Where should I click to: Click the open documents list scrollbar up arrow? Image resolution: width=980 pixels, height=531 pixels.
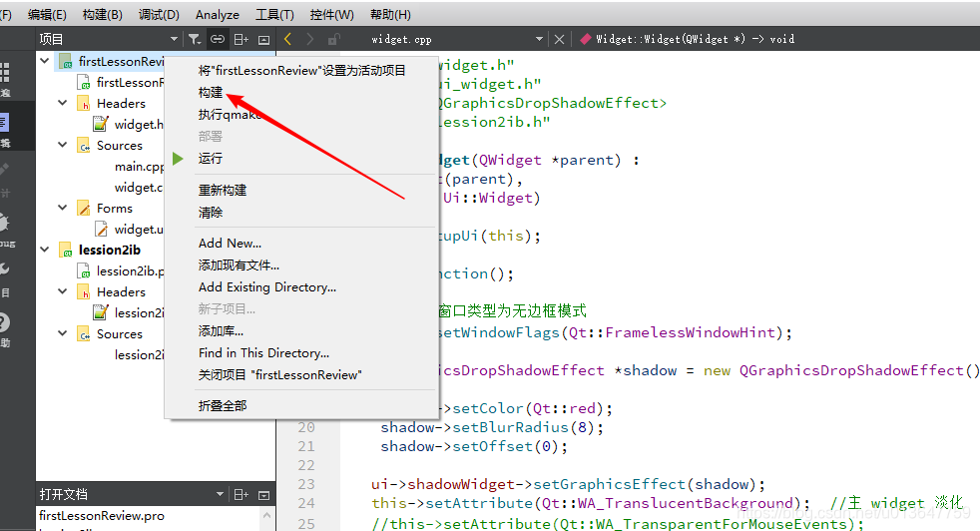tap(266, 515)
